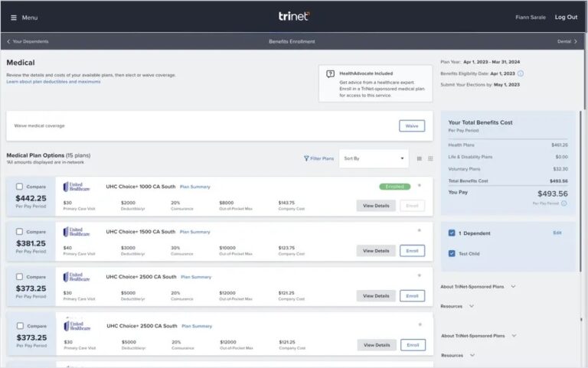Click the TriNet logo in header
The height and width of the screenshot is (368, 588).
coord(294,16)
